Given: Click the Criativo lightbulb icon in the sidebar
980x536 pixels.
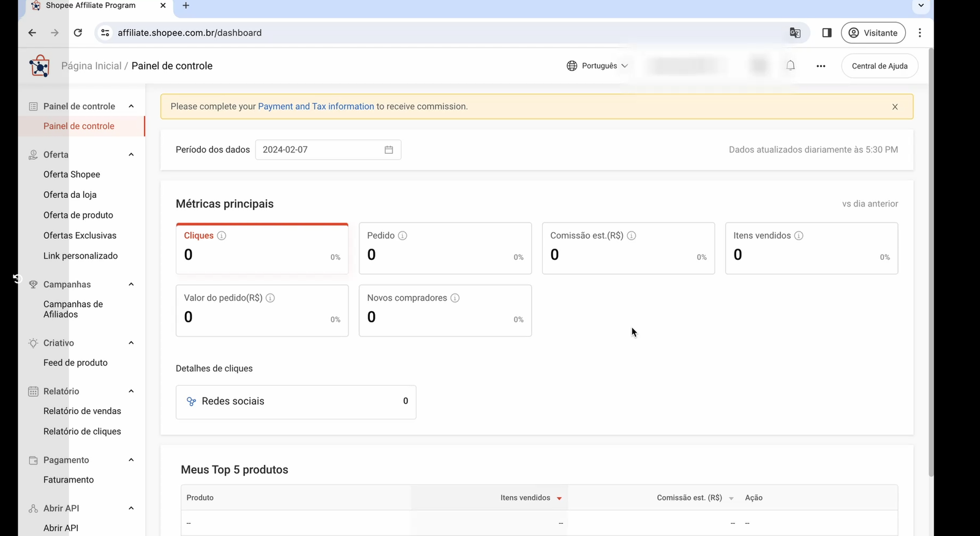Looking at the screenshot, I should click(33, 343).
